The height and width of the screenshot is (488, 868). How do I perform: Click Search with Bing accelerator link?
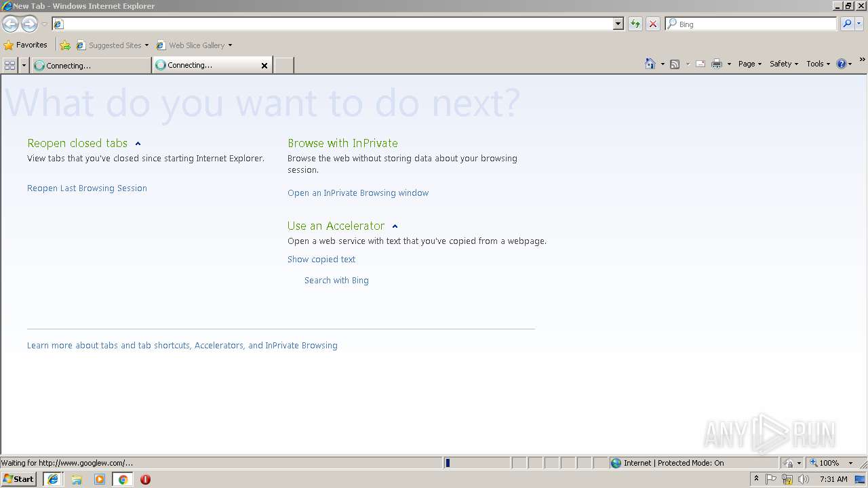click(x=336, y=281)
